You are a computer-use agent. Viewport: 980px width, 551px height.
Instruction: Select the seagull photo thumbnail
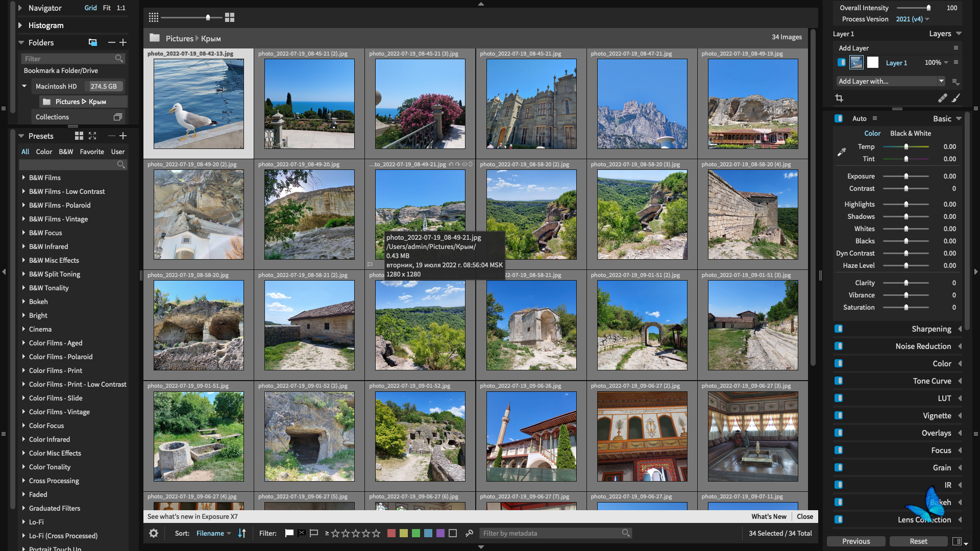[199, 104]
